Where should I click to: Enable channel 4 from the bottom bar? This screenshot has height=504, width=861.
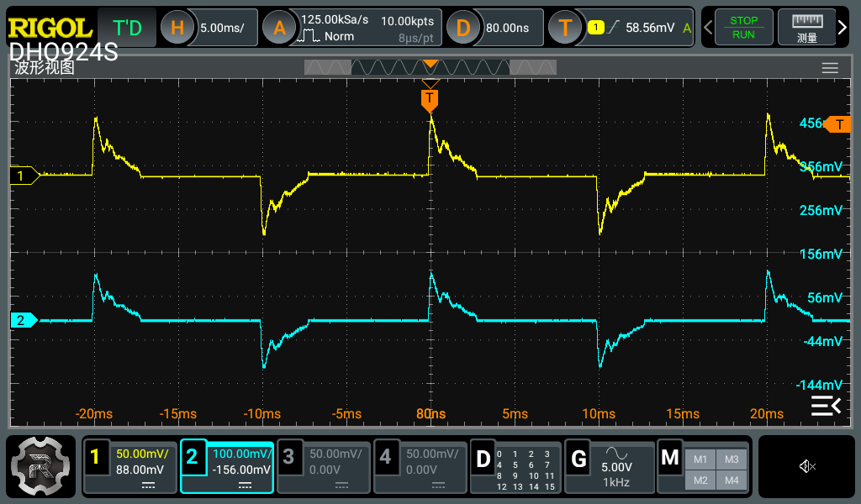(385, 456)
